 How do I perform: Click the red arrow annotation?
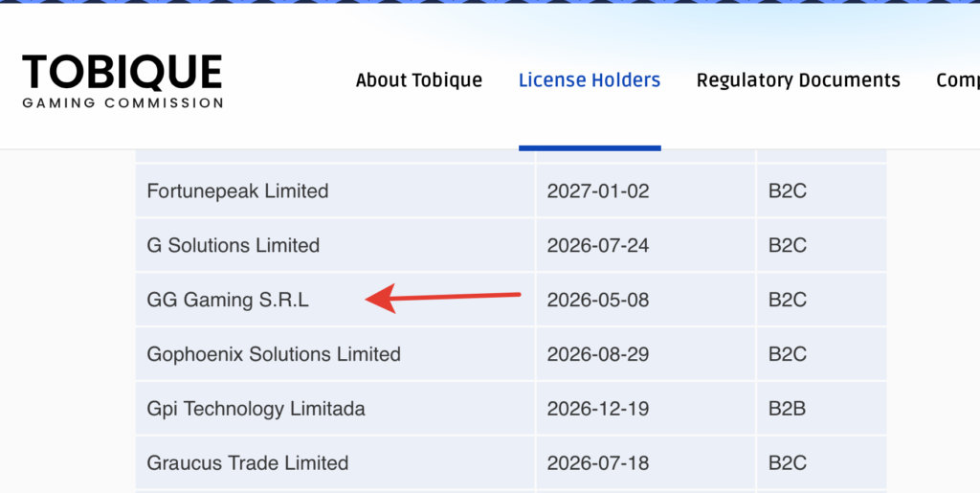click(x=443, y=298)
